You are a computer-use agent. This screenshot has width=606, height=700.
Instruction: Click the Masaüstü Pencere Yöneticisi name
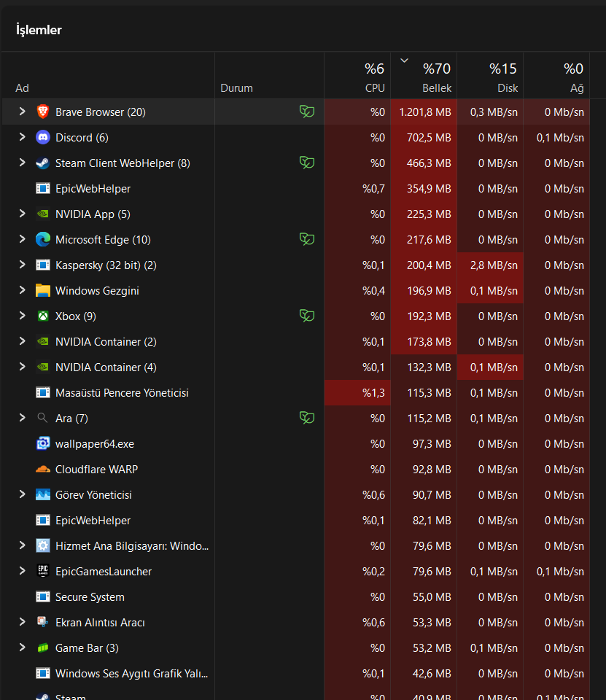(x=122, y=393)
